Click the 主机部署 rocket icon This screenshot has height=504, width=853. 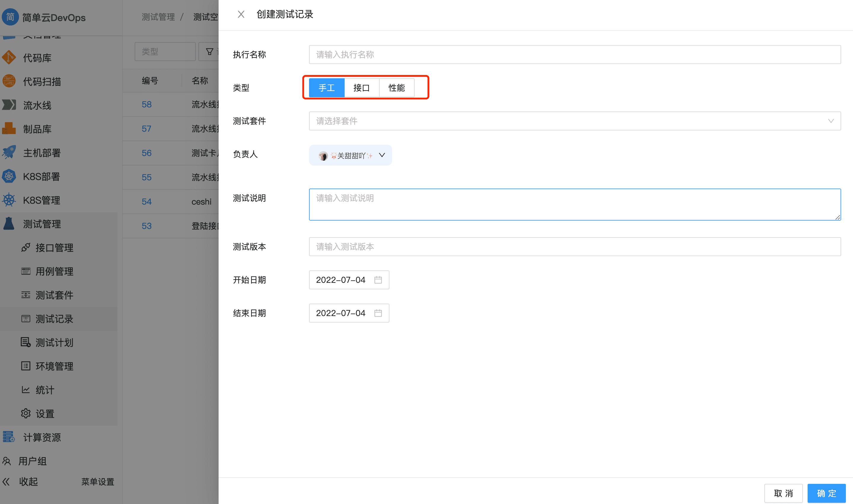click(x=9, y=152)
